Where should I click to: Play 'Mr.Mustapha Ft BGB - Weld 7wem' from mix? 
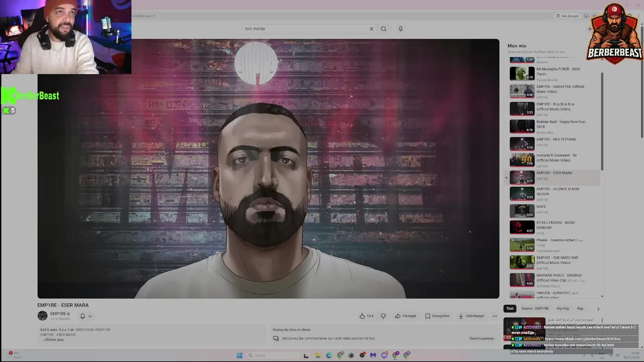(x=554, y=73)
